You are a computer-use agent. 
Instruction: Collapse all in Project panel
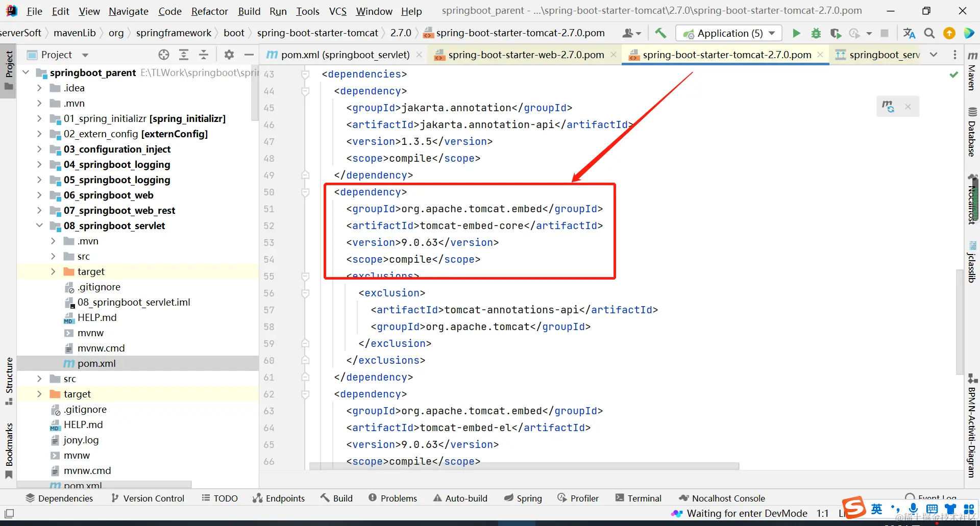pyautogui.click(x=204, y=55)
